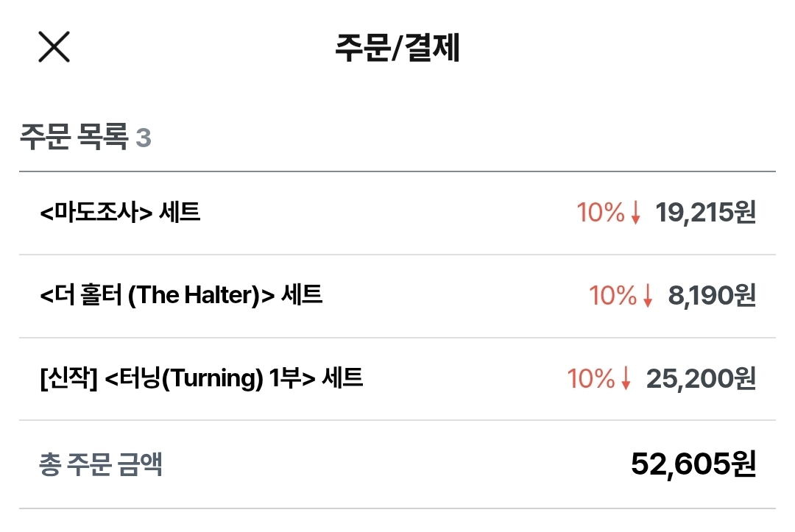The image size is (795, 532).
Task: Tap the [신작] new release tag
Action: pos(68,379)
